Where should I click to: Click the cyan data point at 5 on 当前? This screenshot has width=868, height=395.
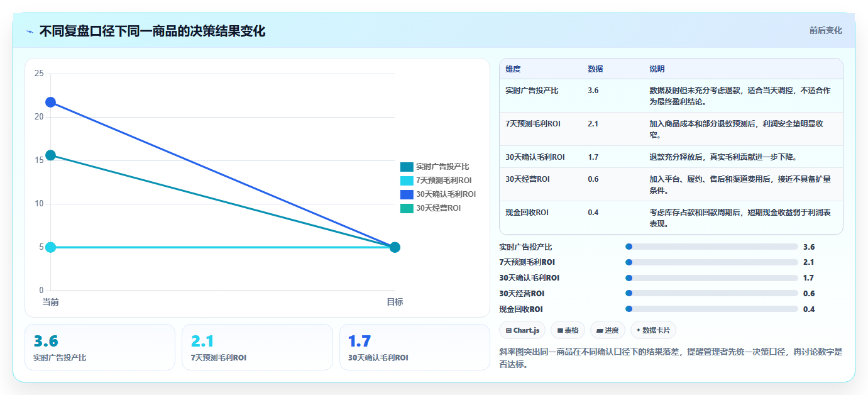pyautogui.click(x=50, y=247)
